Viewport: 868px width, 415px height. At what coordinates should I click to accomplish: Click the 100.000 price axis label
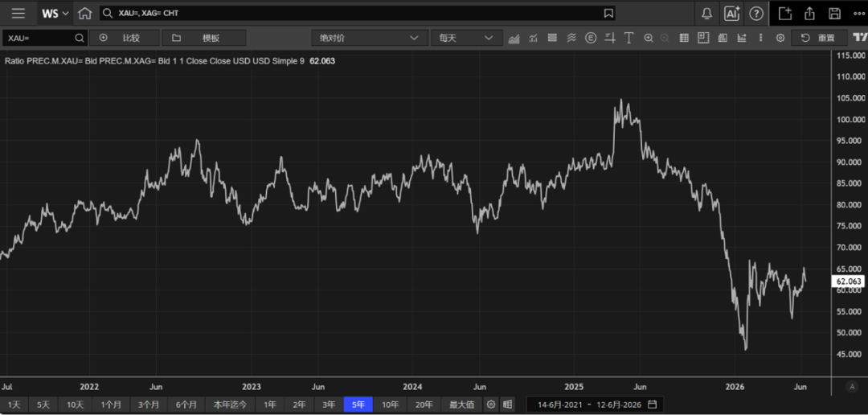click(850, 119)
